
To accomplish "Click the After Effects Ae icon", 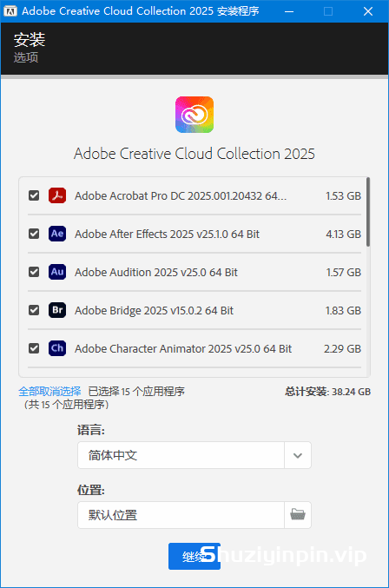I will click(x=57, y=234).
